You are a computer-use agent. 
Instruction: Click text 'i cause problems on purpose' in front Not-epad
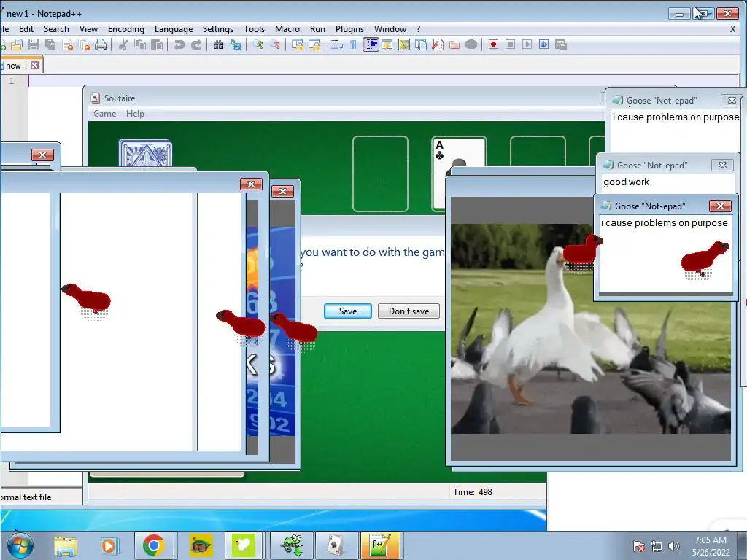click(x=664, y=223)
